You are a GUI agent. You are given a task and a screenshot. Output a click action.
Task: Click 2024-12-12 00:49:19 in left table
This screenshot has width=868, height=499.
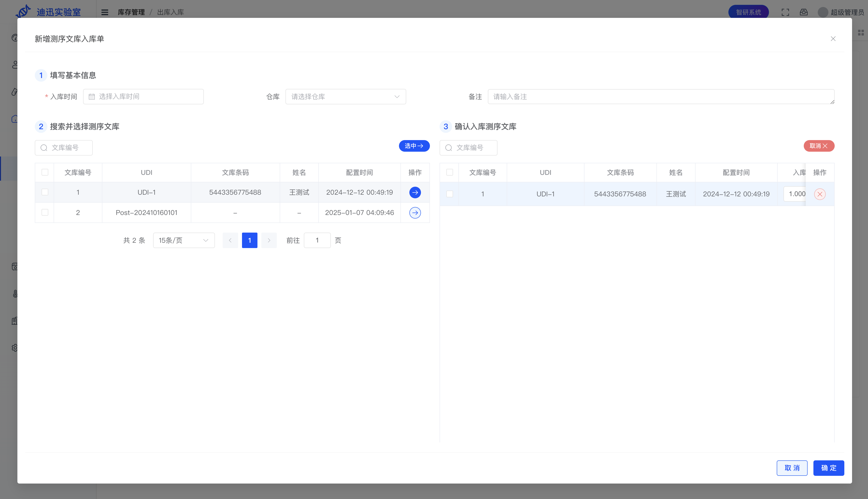pos(359,192)
